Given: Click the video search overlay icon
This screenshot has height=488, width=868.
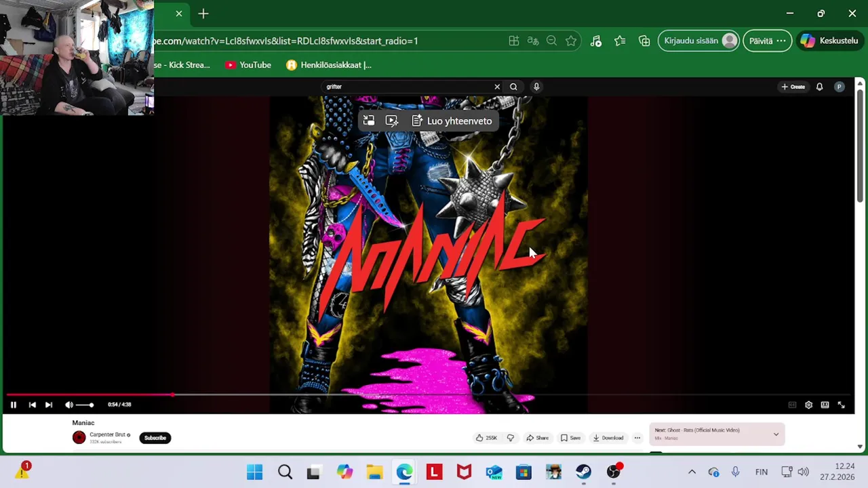Looking at the screenshot, I should click(x=392, y=121).
